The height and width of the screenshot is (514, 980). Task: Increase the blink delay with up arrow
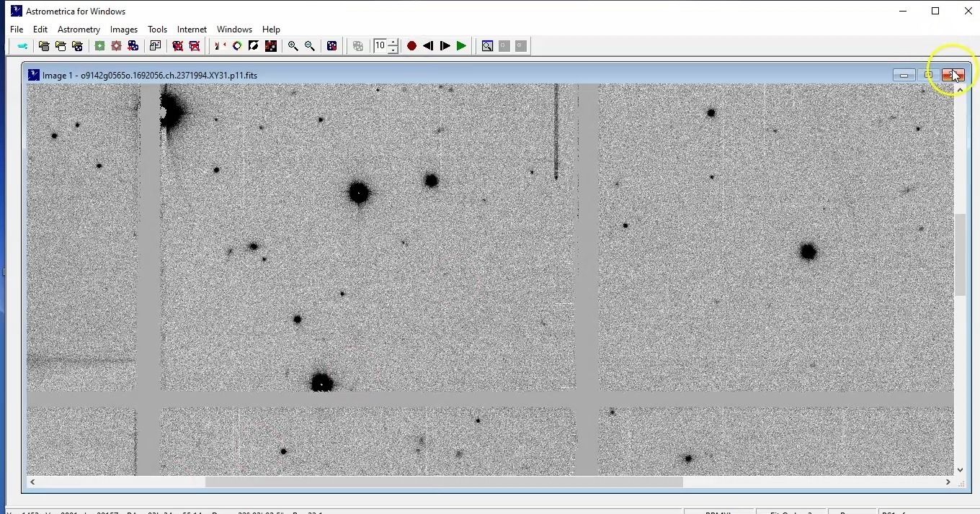click(393, 42)
